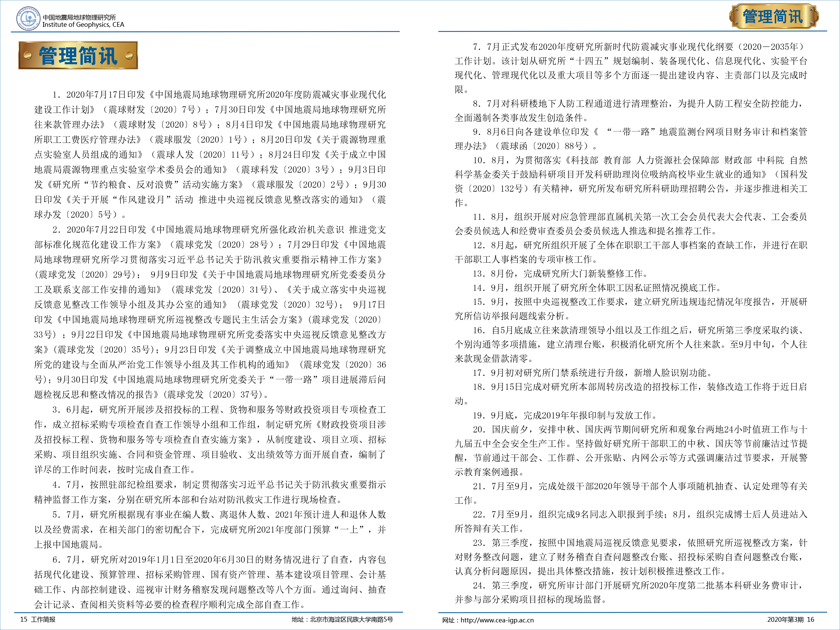The image size is (840, 630).
Task: Click item 11 about 工会会员代表大会代表
Action: pyautogui.click(x=631, y=224)
